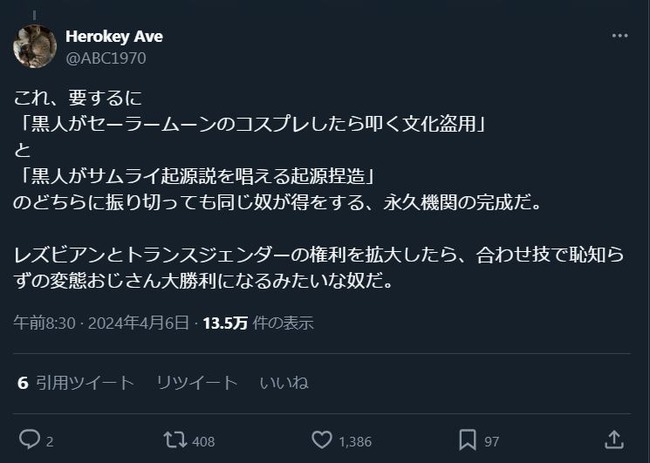
Task: Open the @ABC1970 handle link
Action: [105, 58]
